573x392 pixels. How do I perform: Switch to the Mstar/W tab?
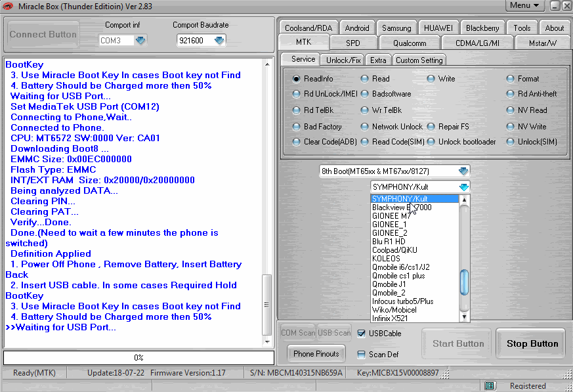(543, 43)
